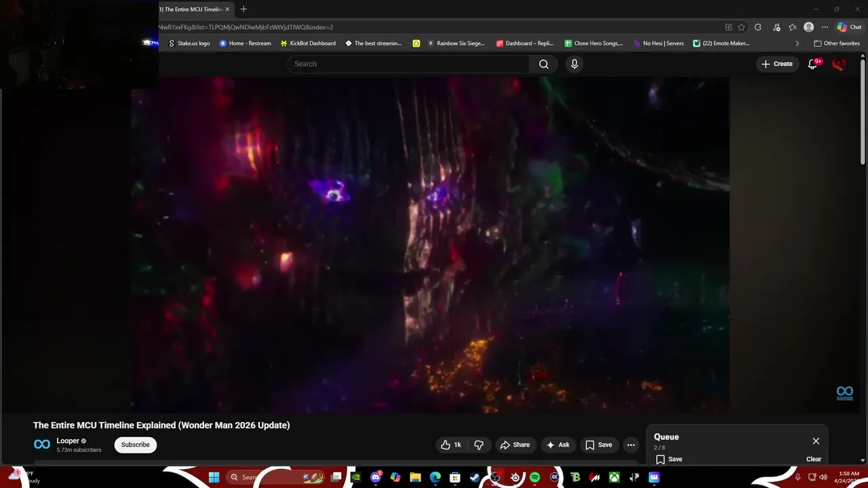This screenshot has height=488, width=868.
Task: Close The Entire MCU Timeline tab
Action: tap(227, 9)
